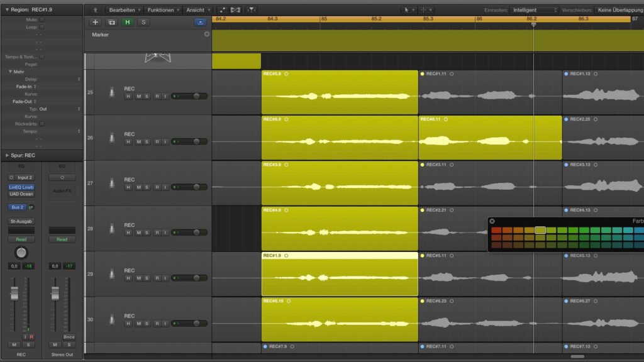Adjust the Bus 2 send level knob
Image resolution: width=644 pixels, height=362 pixels.
[31, 207]
